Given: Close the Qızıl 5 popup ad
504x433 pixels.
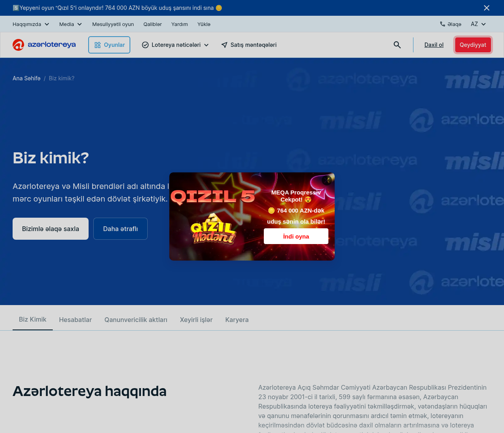Looking at the screenshot, I should click(327, 180).
